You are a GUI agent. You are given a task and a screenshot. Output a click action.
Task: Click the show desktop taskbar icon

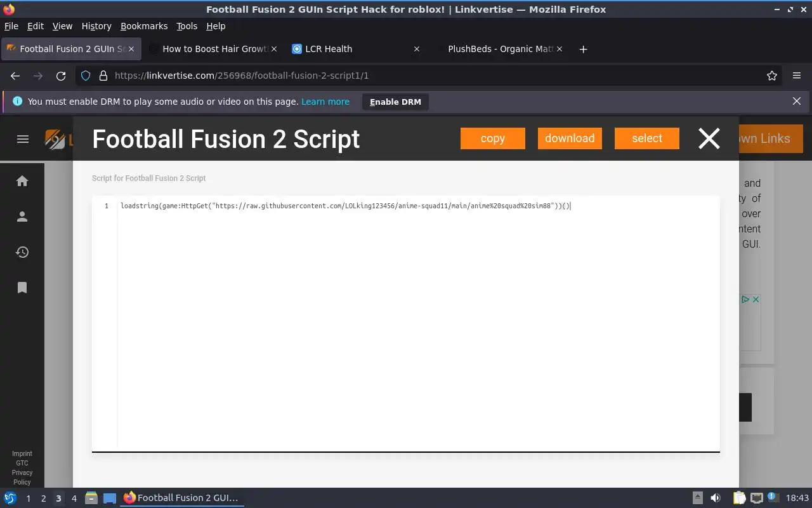pyautogui.click(x=110, y=498)
